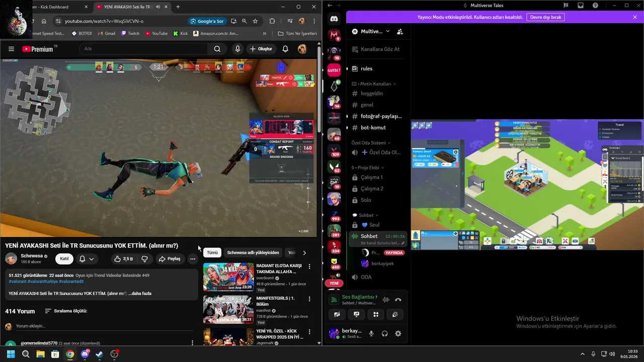Select Schewesa adlı yükleyiciden chip
The height and width of the screenshot is (362, 644).
click(253, 252)
